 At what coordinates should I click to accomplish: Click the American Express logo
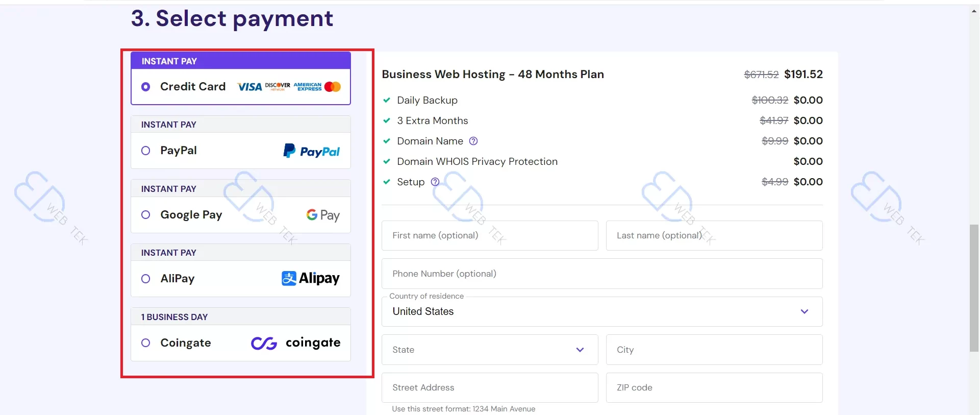[x=308, y=87]
